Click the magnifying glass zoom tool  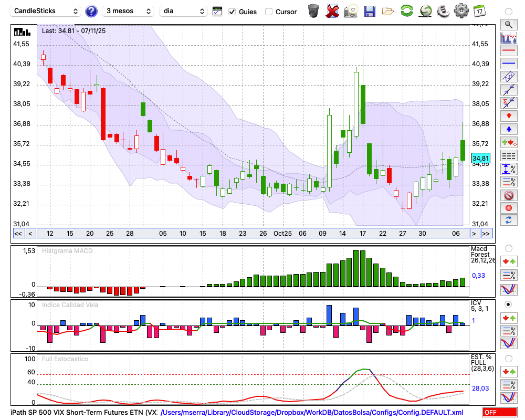(x=508, y=24)
